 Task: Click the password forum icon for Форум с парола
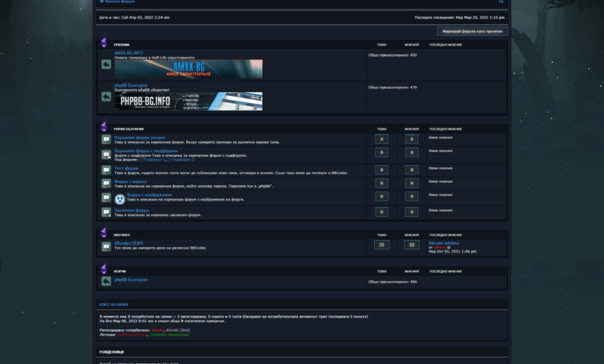click(106, 184)
